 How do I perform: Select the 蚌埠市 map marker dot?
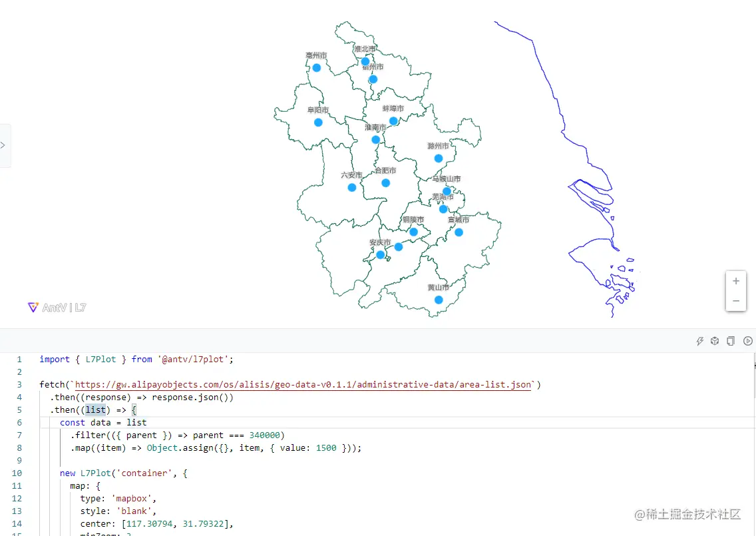[x=393, y=121]
